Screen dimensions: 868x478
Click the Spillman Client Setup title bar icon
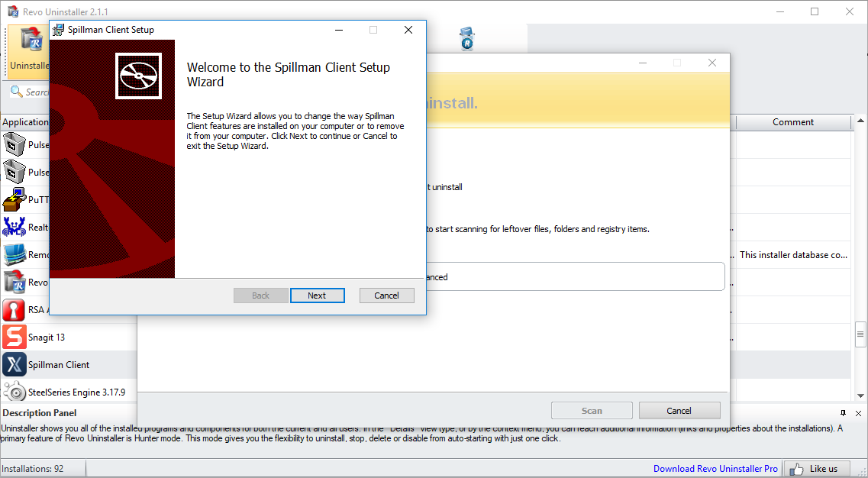pyautogui.click(x=58, y=30)
